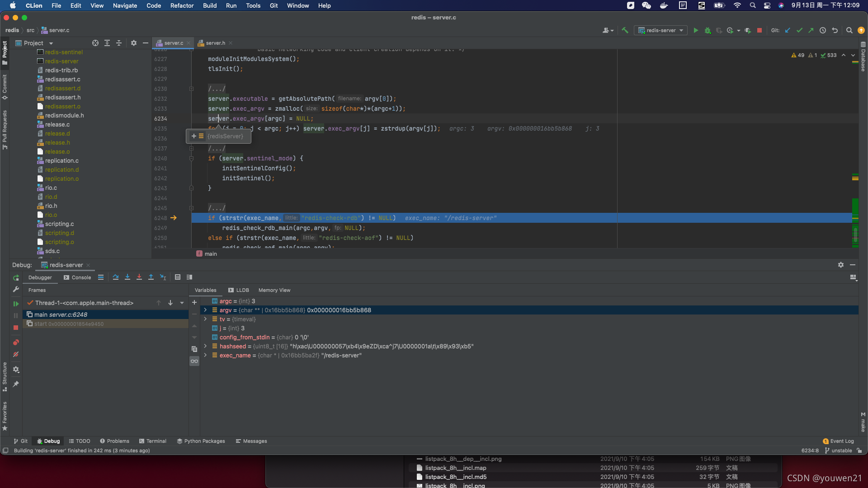Screen dimensions: 868x488
Task: Click Select Opened File target icon
Action: [95, 43]
